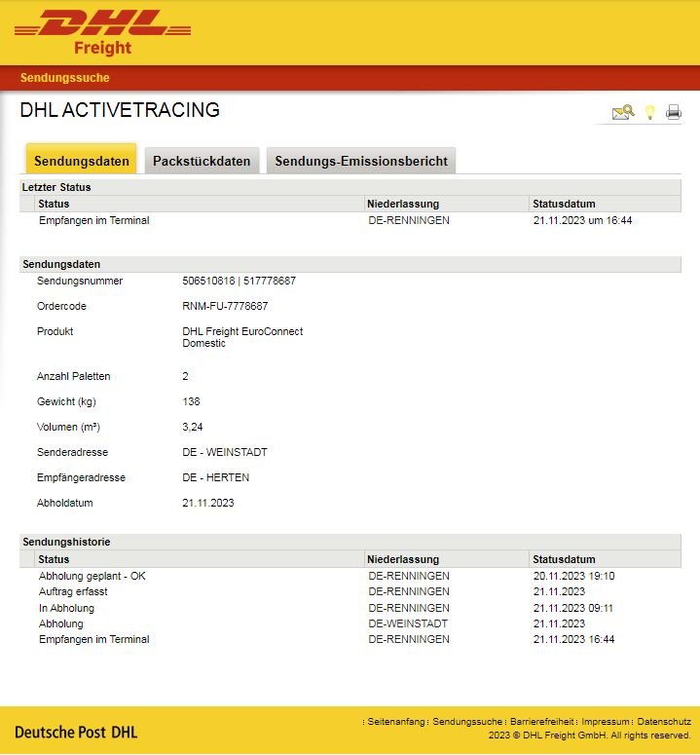Click the Deutsche Post DHL footer logo
This screenshot has height=755, width=700.
tap(76, 733)
